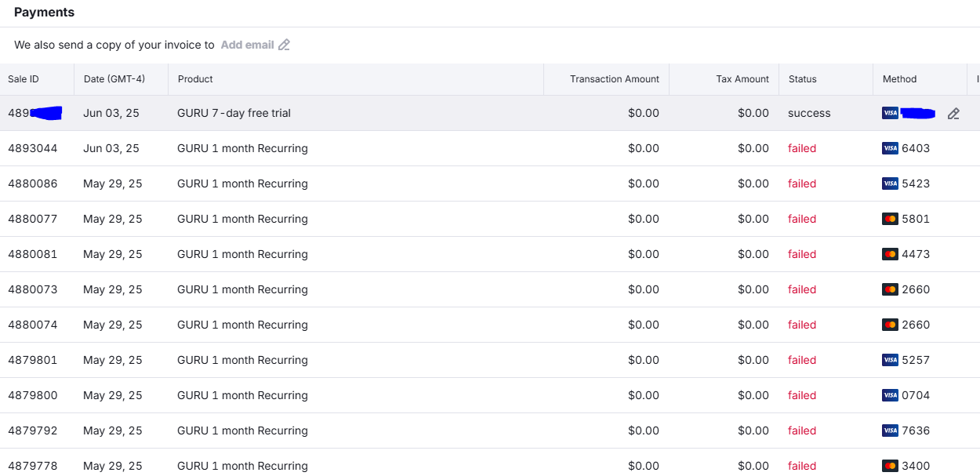Click card number 3400
The height and width of the screenshot is (476, 980).
coord(916,466)
